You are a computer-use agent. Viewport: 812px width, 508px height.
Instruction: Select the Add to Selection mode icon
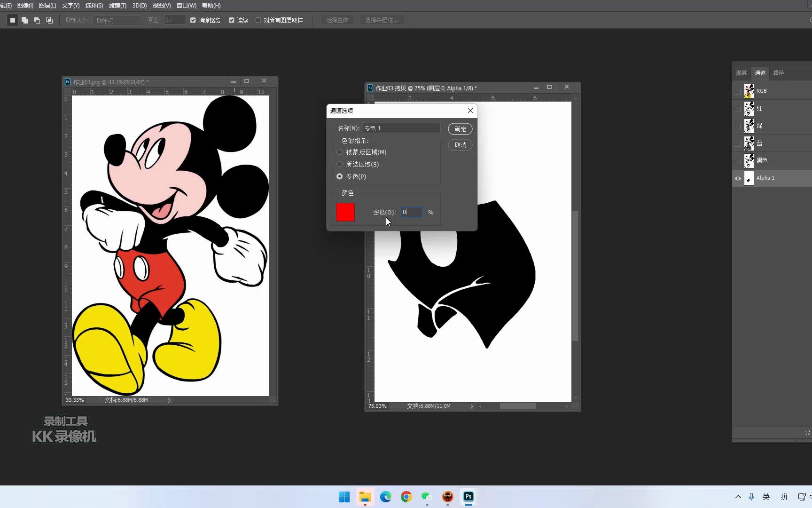(25, 20)
